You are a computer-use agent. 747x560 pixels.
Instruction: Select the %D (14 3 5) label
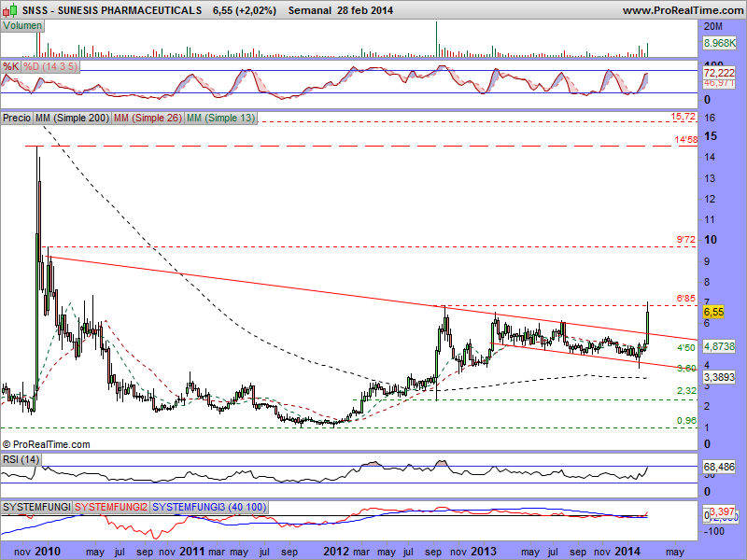pyautogui.click(x=50, y=66)
